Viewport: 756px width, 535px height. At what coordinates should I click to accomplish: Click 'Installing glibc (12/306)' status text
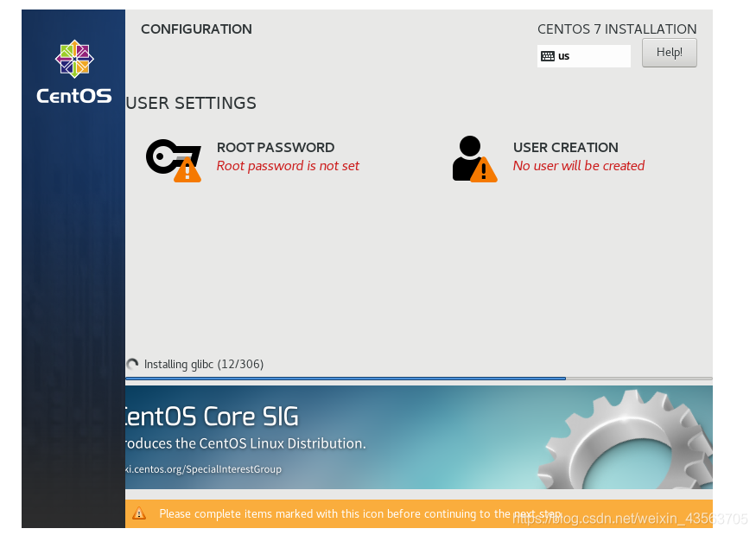[x=204, y=364]
